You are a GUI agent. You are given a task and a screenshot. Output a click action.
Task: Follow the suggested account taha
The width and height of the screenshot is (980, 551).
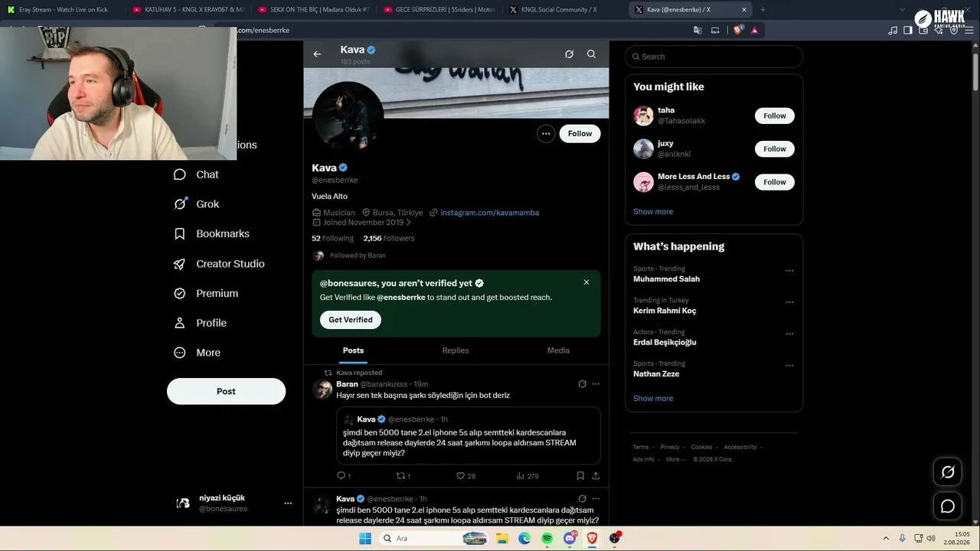coord(775,116)
